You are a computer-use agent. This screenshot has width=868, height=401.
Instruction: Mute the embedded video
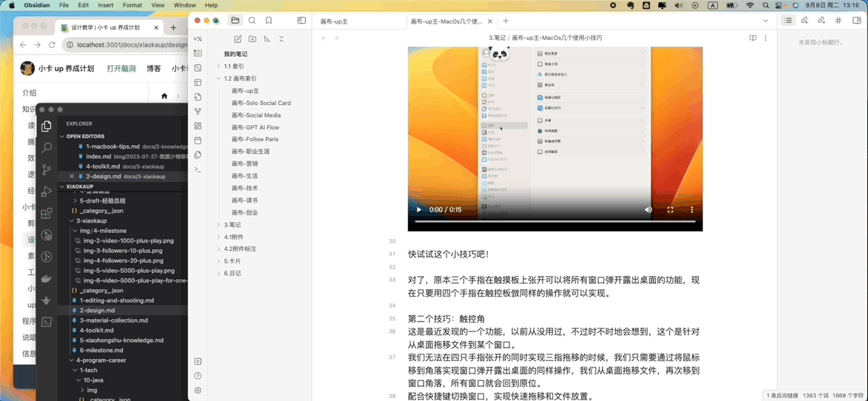click(x=648, y=210)
